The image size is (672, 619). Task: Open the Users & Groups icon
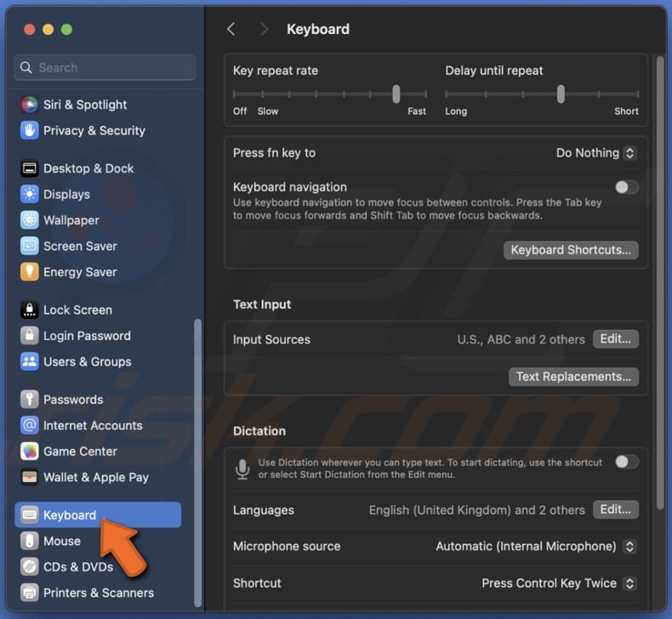coord(29,361)
